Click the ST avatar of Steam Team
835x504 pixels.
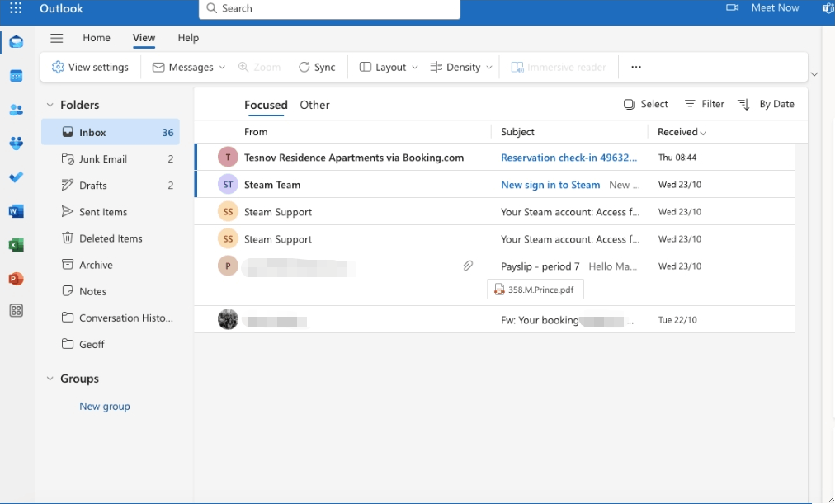228,184
